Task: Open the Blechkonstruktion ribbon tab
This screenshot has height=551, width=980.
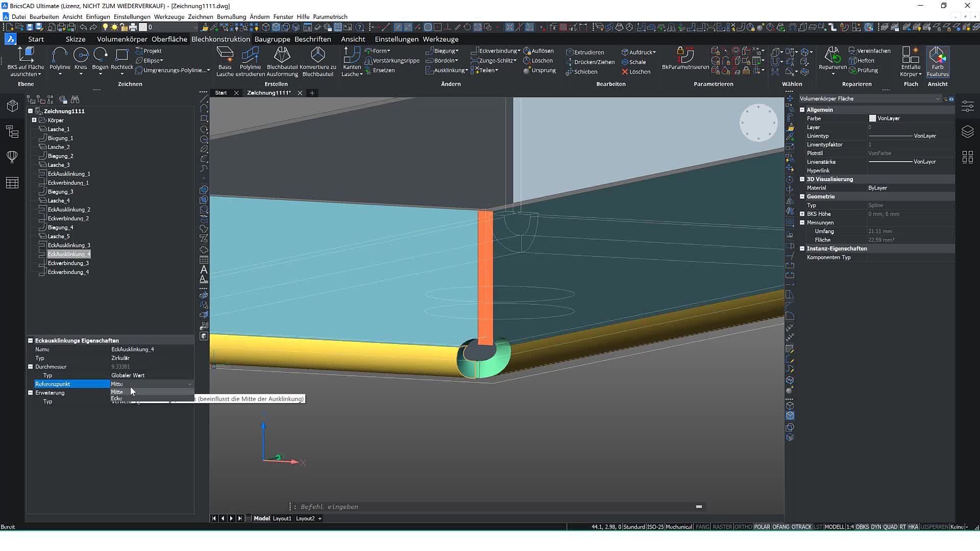Action: [220, 39]
